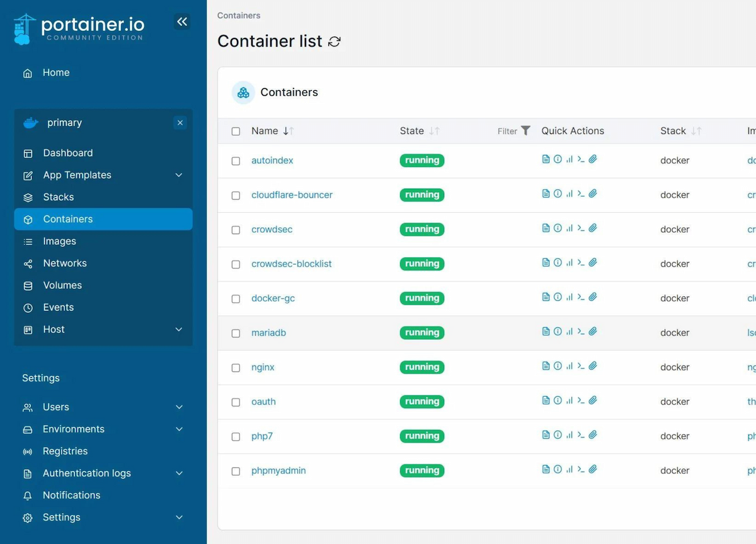This screenshot has width=756, height=544.
Task: Refresh the container list
Action: [x=335, y=42]
